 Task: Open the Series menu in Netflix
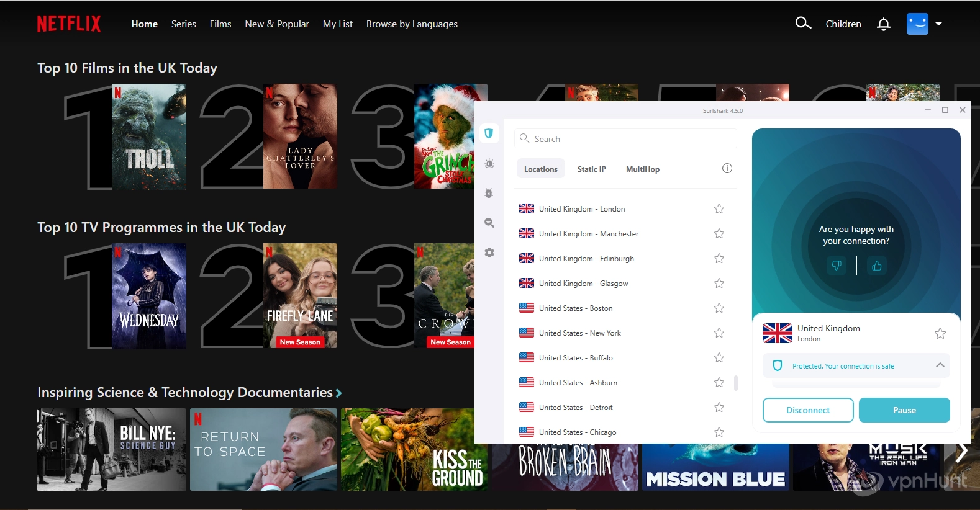184,24
